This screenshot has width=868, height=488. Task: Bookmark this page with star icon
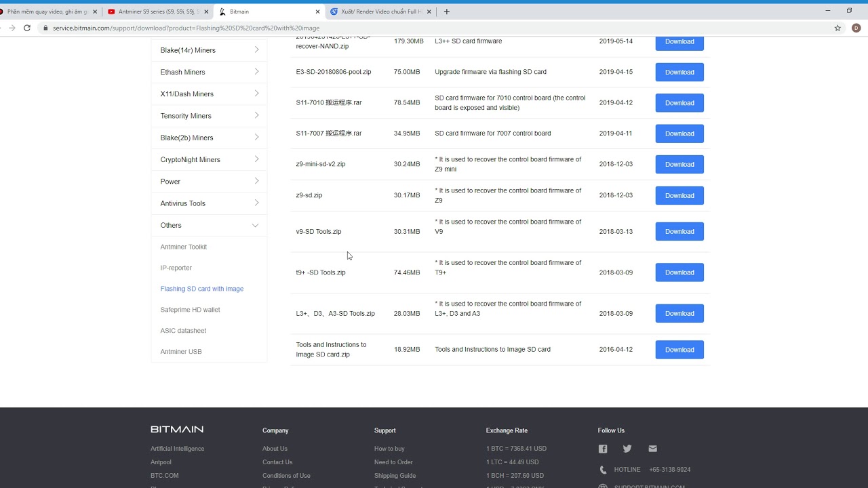[x=837, y=28]
